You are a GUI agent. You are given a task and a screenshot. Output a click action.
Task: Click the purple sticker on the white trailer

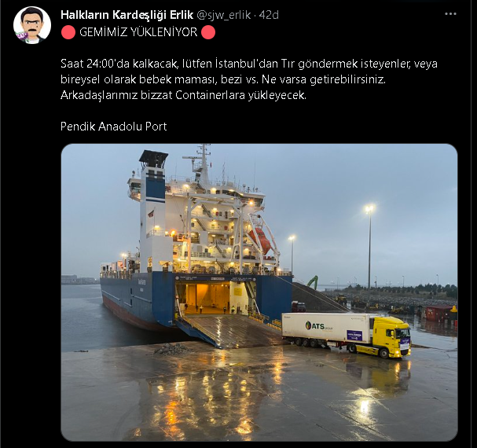click(354, 336)
